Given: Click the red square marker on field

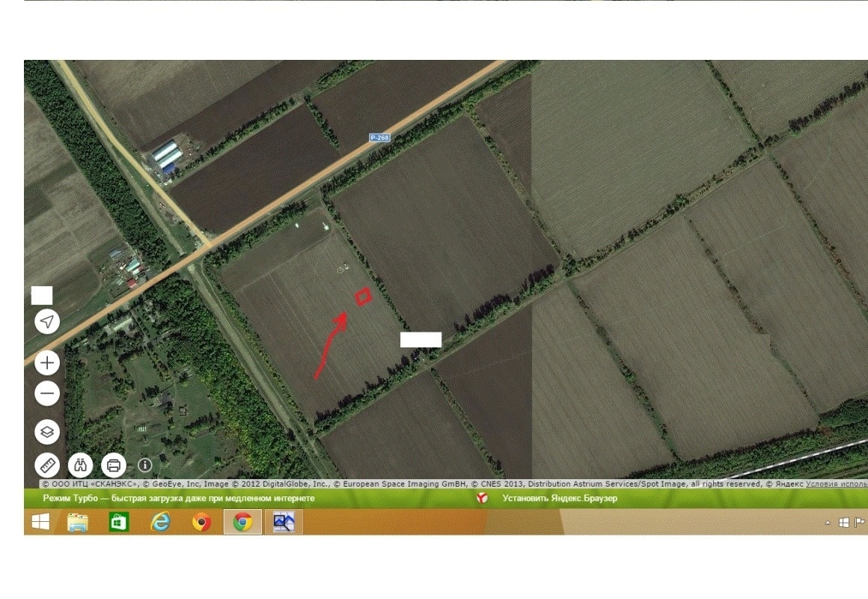Looking at the screenshot, I should pyautogui.click(x=363, y=297).
